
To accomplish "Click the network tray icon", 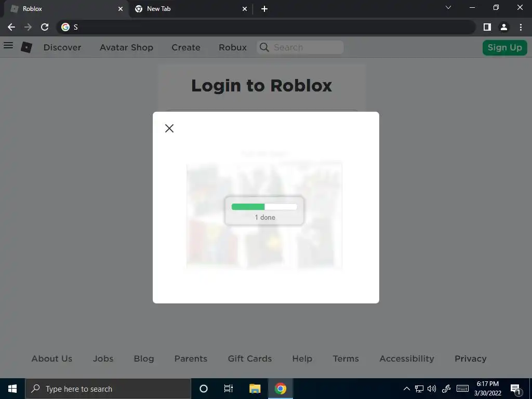I will [419, 389].
